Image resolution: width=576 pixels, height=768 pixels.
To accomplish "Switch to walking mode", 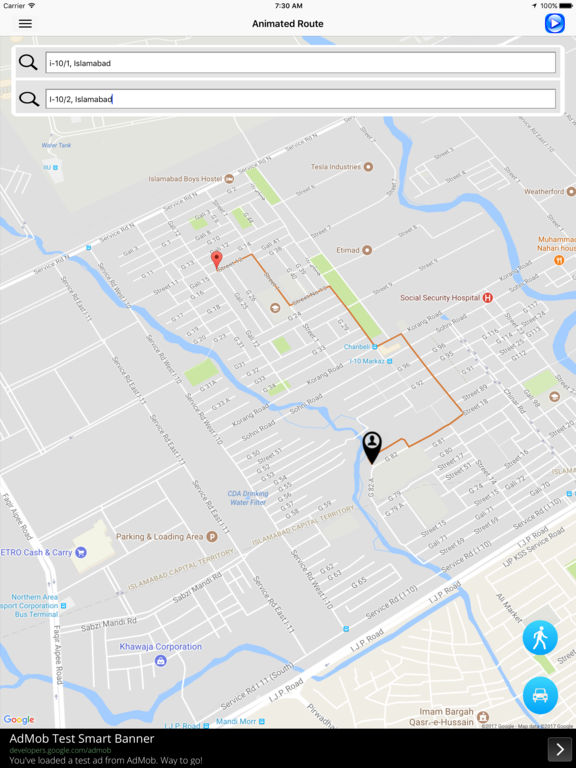I will pyautogui.click(x=540, y=638).
